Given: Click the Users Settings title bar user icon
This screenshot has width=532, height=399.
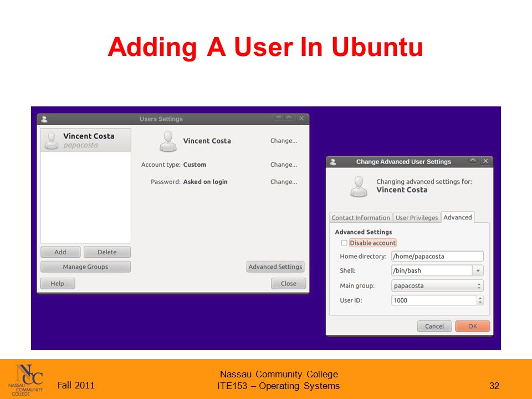Looking at the screenshot, I should (44, 120).
